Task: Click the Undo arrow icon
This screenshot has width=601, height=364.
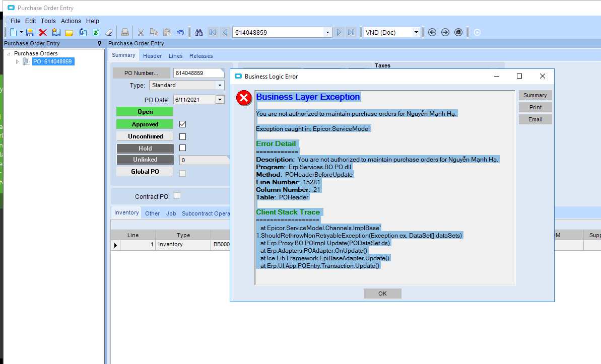Action: tap(180, 33)
